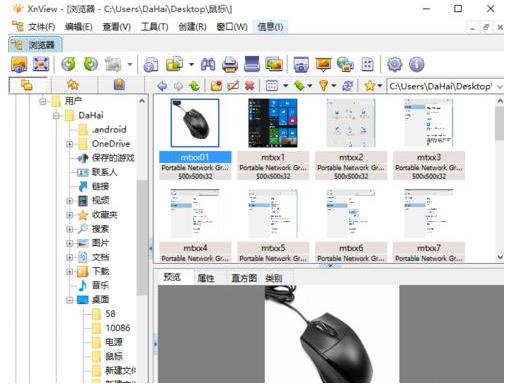Click the screen capture camera icon

pos(301,64)
